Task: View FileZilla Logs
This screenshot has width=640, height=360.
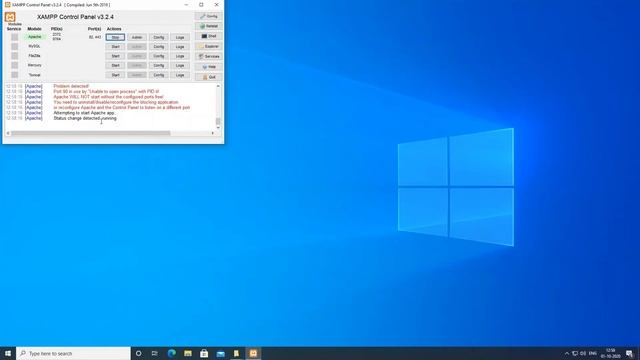Action: coord(180,56)
